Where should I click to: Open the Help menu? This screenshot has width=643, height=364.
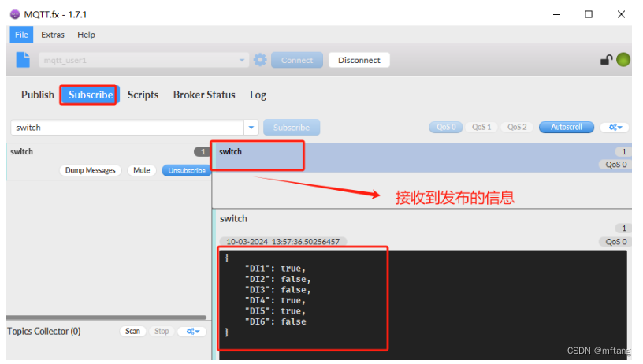pyautogui.click(x=86, y=35)
